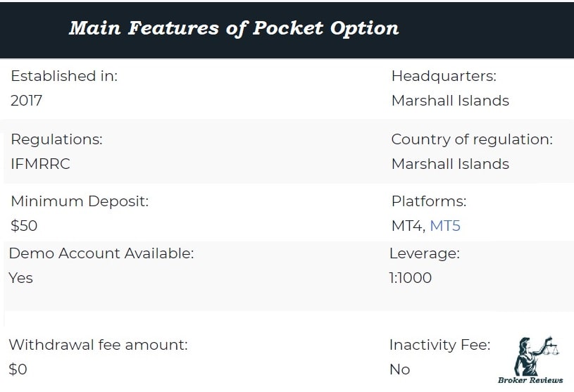Image resolution: width=574 pixels, height=392 pixels.
Task: Click the 1:1000 leverage value
Action: [x=411, y=278]
